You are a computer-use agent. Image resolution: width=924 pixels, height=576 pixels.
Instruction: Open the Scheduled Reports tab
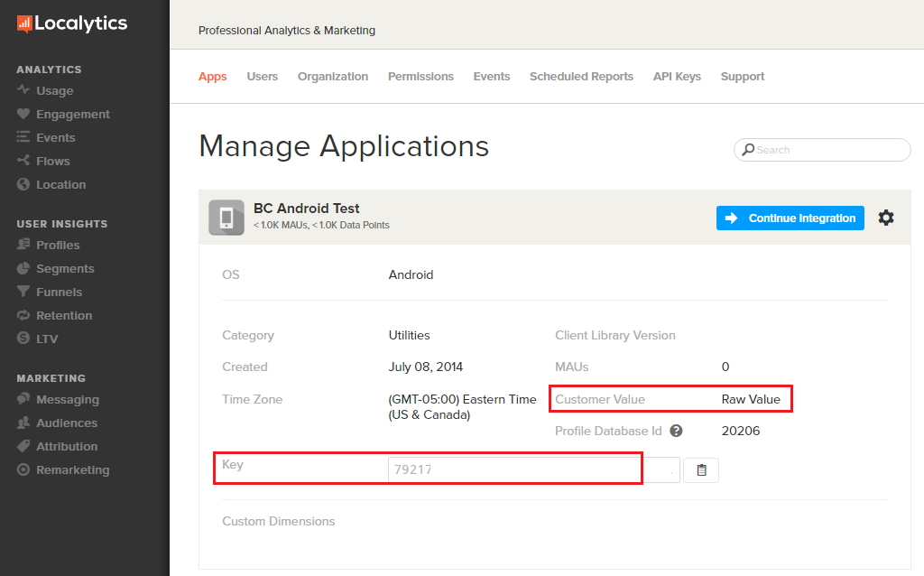(581, 77)
